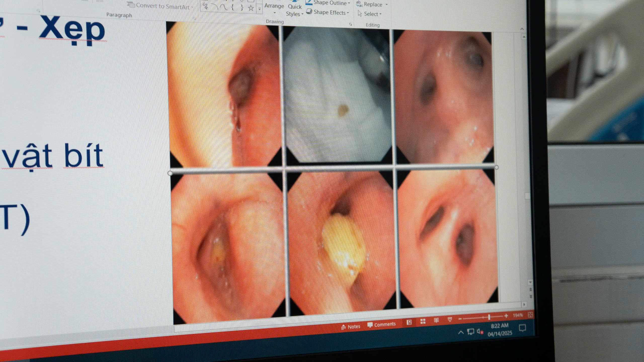Click the vertical scrollbar down arrow

pyautogui.click(x=531, y=283)
